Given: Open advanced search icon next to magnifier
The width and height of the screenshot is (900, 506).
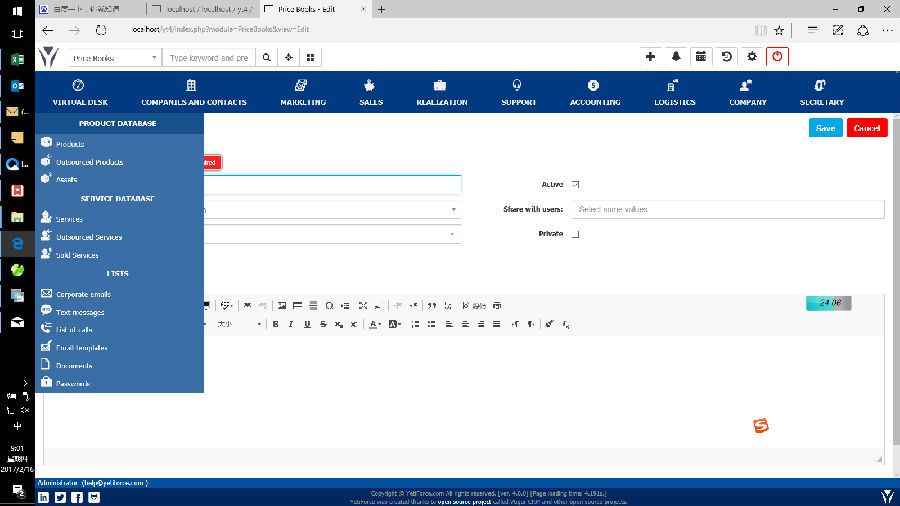Looking at the screenshot, I should point(289,57).
